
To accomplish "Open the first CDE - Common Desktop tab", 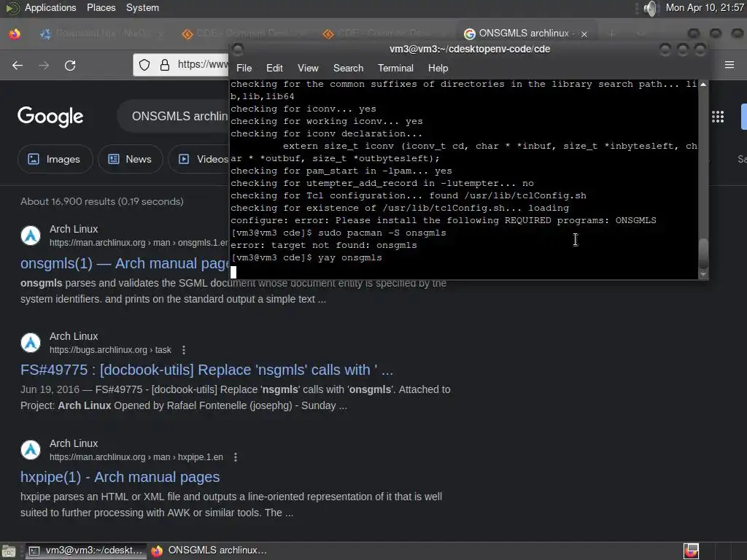I will pyautogui.click(x=243, y=34).
